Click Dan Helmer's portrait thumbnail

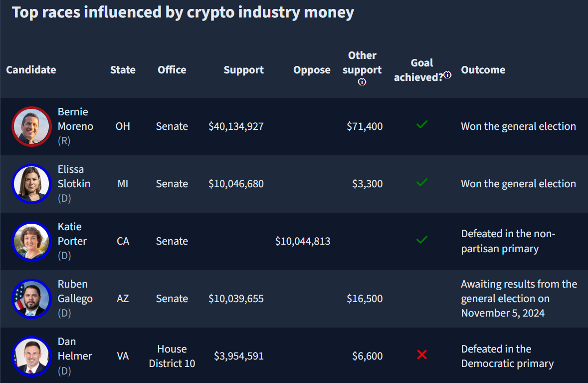click(31, 357)
